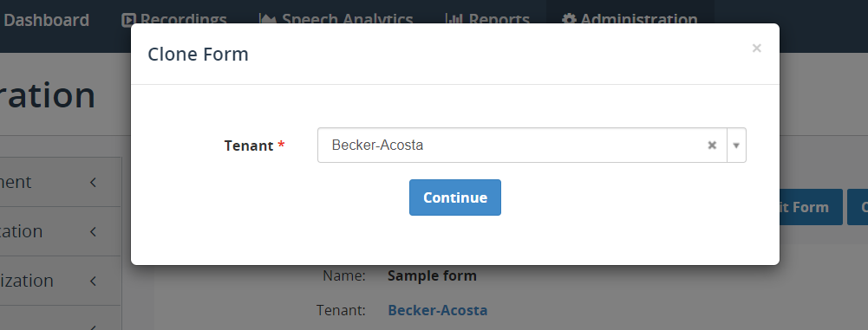Go to the Dashboard tab
868x330 pixels.
pyautogui.click(x=46, y=21)
